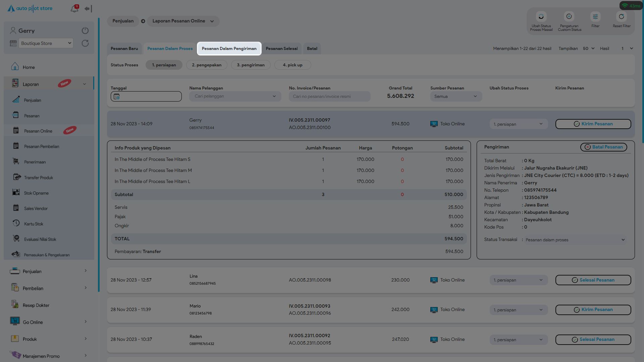This screenshot has height=362, width=644.
Task: Open Ubah Status Proses Massal
Action: point(541,17)
